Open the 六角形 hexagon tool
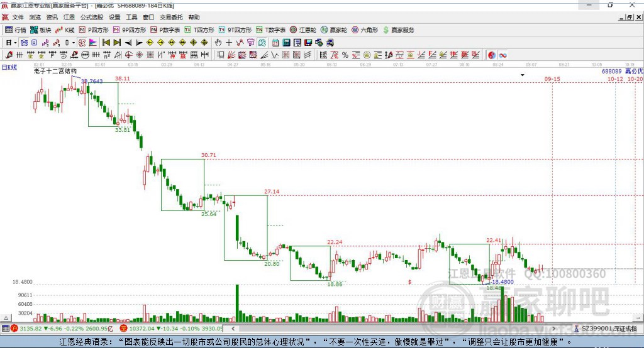The image size is (644, 348). [365, 30]
